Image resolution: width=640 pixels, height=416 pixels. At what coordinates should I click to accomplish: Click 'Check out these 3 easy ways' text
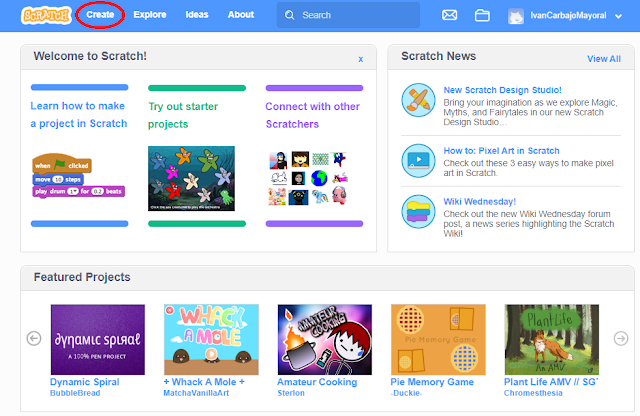pos(528,168)
